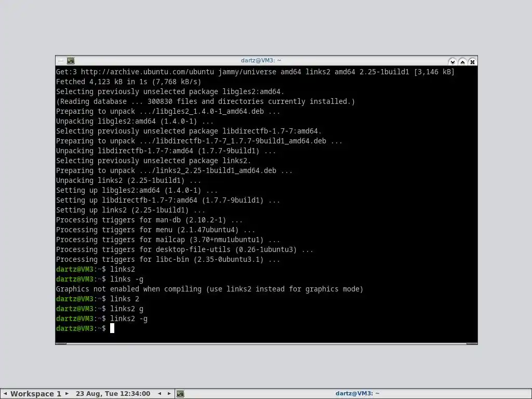This screenshot has width=532, height=399.
Task: Click 'Selecting previously unselected package libgles2:amd64.' line
Action: 170,91
